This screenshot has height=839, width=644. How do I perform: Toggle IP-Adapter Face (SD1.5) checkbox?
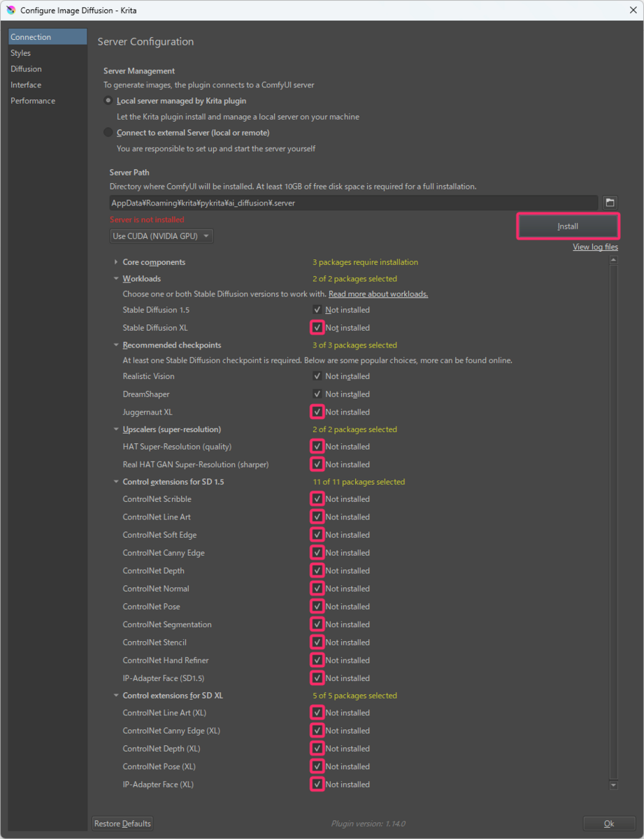317,678
